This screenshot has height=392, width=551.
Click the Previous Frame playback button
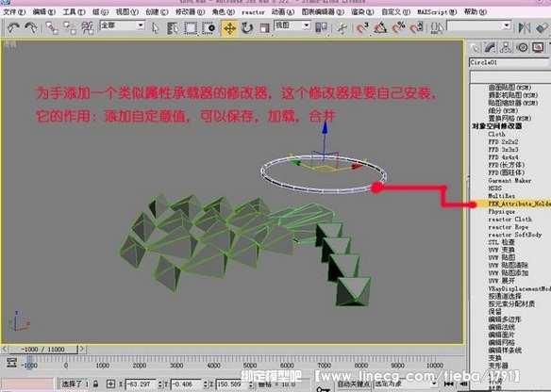464,384
